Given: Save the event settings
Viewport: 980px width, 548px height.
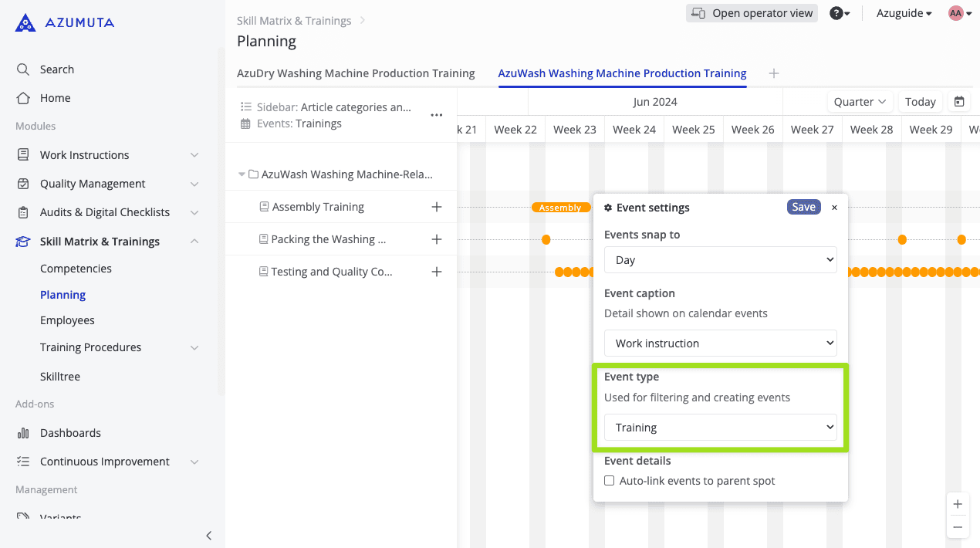Looking at the screenshot, I should pos(803,207).
